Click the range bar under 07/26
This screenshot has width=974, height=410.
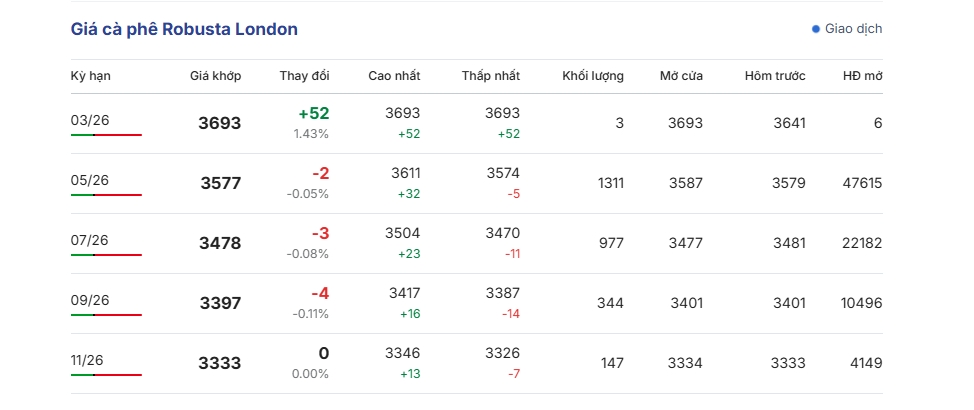tap(106, 255)
